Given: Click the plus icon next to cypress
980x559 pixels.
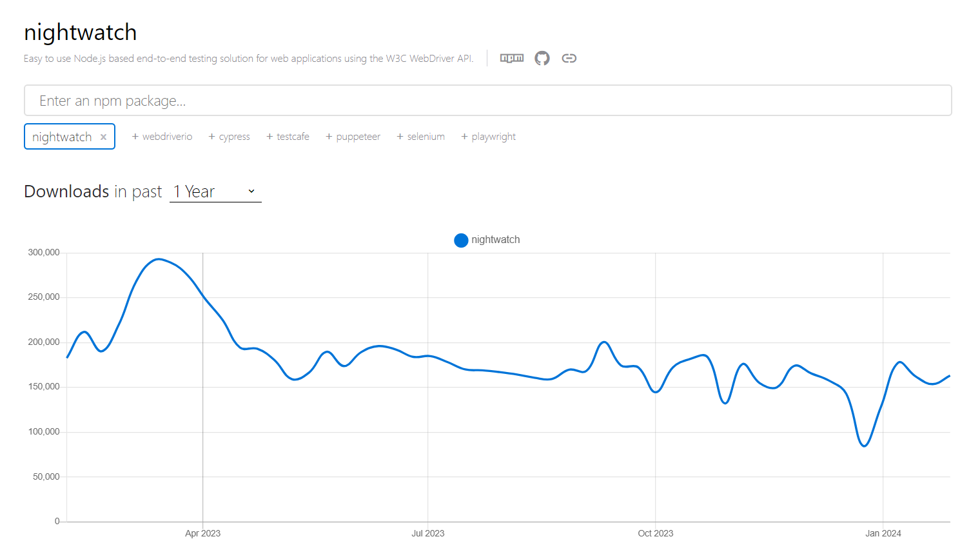Looking at the screenshot, I should point(211,136).
